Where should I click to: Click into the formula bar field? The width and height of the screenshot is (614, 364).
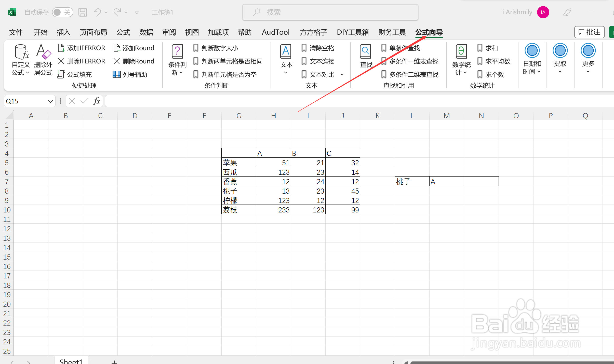point(359,101)
